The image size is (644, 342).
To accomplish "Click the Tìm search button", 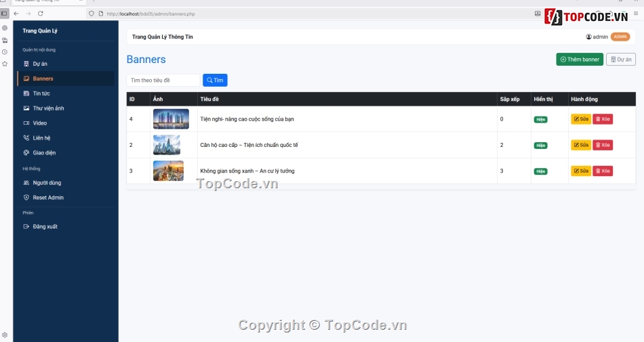I will 215,80.
